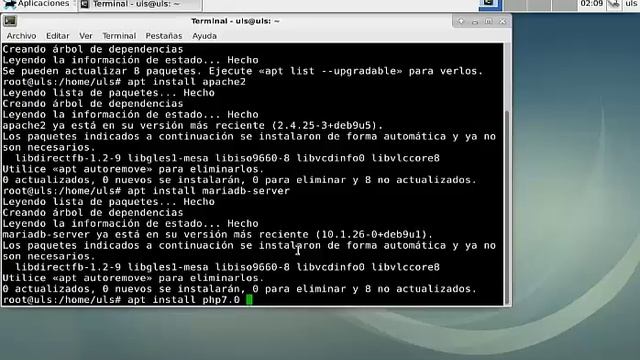Click the active workspace with terminal icon

click(490, 4)
